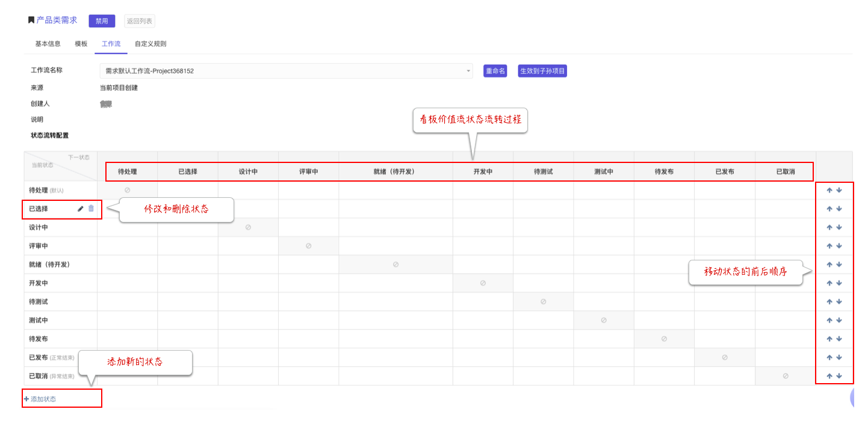Open the 工作流名称 dropdown
The height and width of the screenshot is (421, 868).
[x=286, y=71]
